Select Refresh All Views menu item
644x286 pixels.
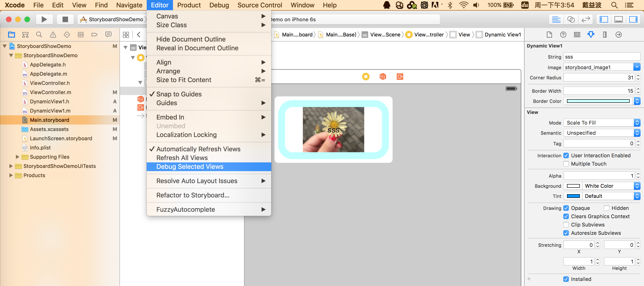pyautogui.click(x=209, y=158)
